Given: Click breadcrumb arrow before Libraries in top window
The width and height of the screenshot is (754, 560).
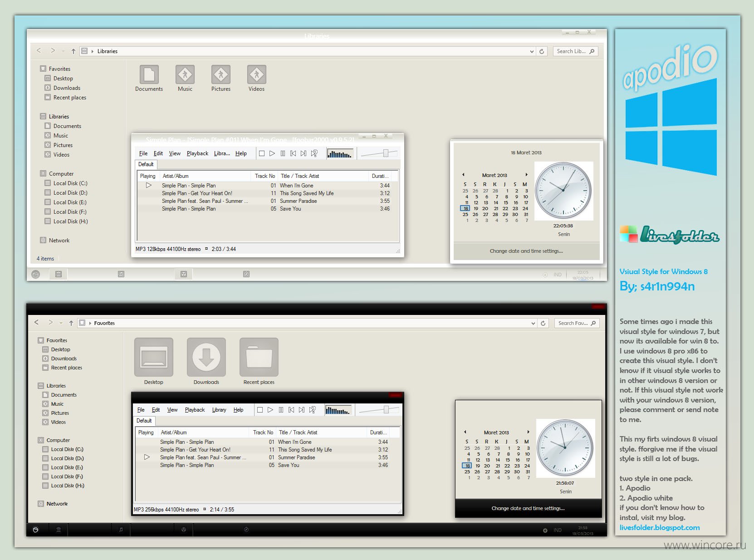Looking at the screenshot, I should tap(93, 51).
